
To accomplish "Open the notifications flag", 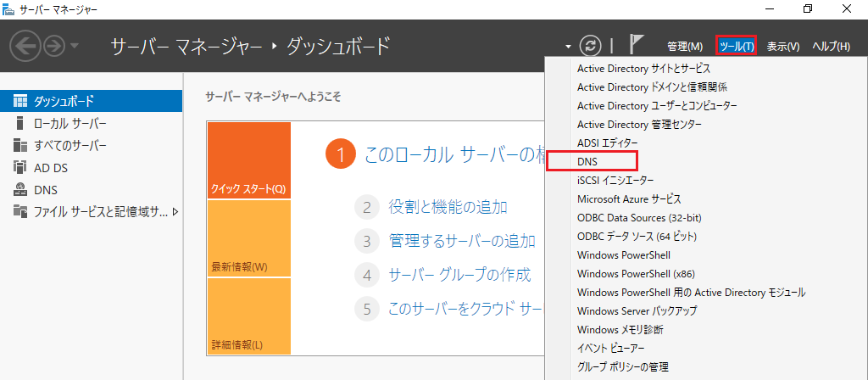I will click(x=637, y=46).
